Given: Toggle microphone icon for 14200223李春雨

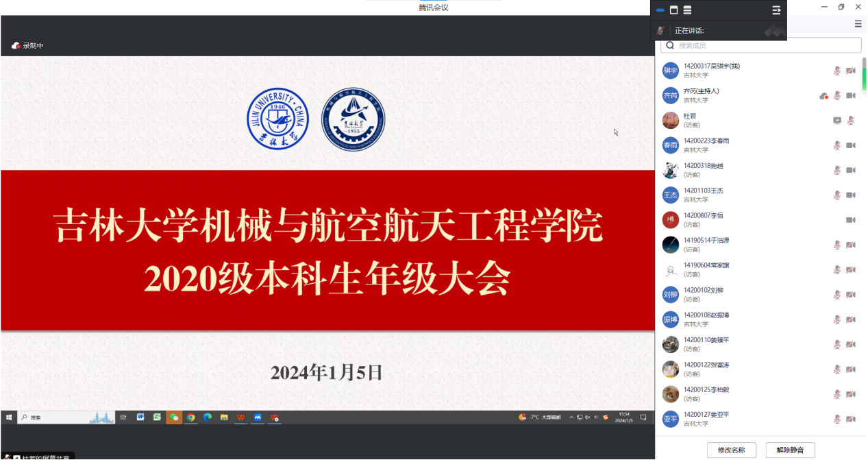Looking at the screenshot, I should 836,145.
